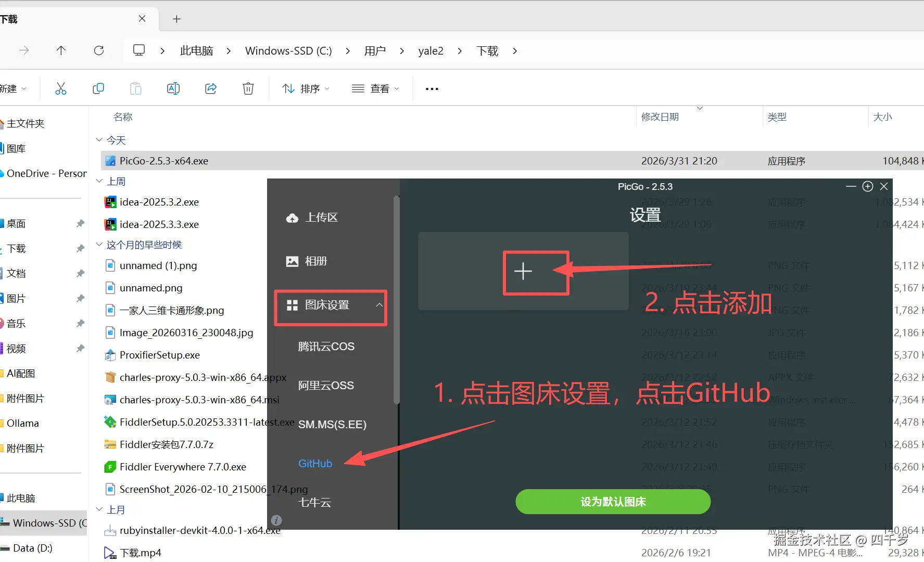Image resolution: width=924 pixels, height=562 pixels.
Task: Click the info (i) icon in PicGo corner
Action: point(276,520)
